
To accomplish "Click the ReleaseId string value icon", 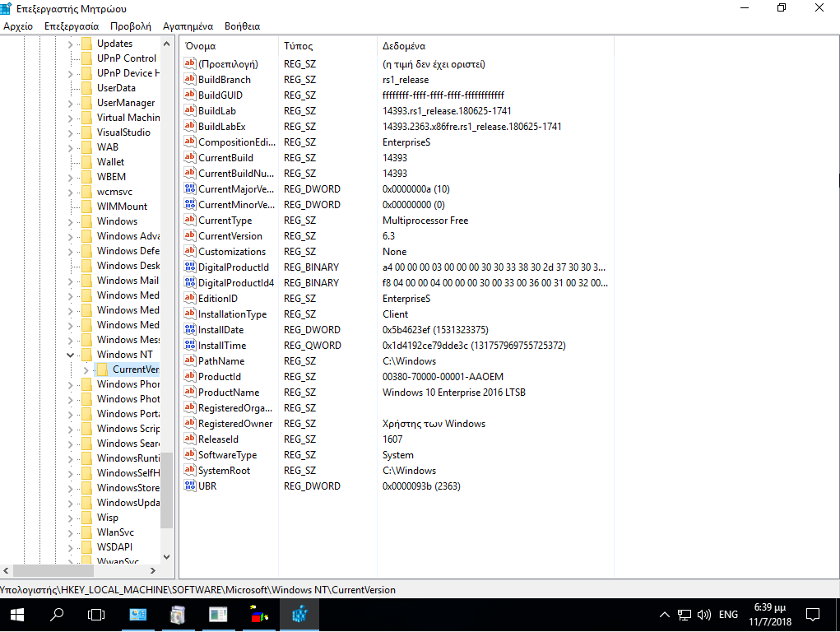I will [190, 439].
